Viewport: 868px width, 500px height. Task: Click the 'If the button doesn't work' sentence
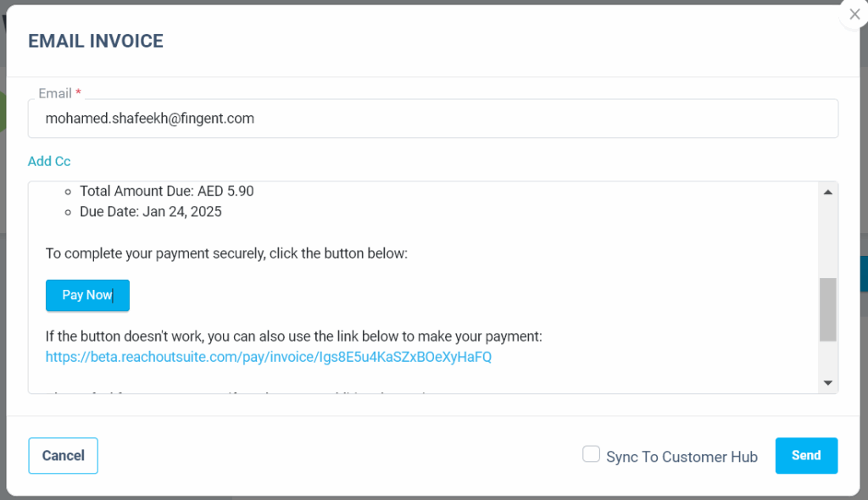point(293,336)
